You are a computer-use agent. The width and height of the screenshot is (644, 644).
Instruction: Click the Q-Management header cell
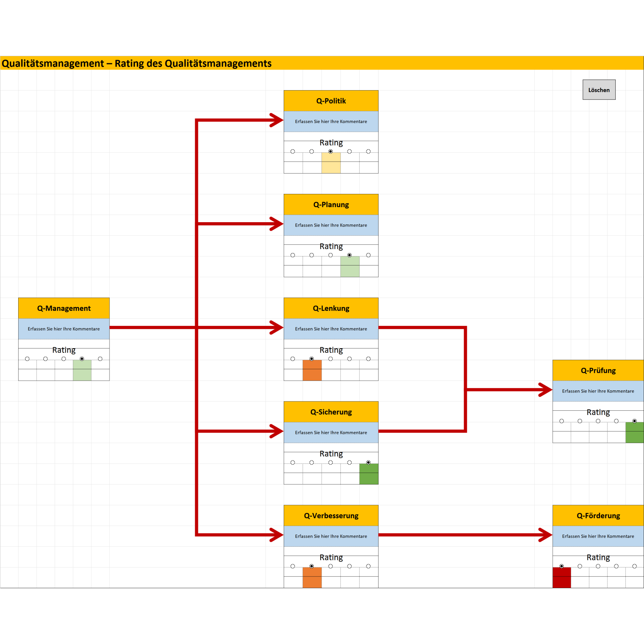[64, 308]
